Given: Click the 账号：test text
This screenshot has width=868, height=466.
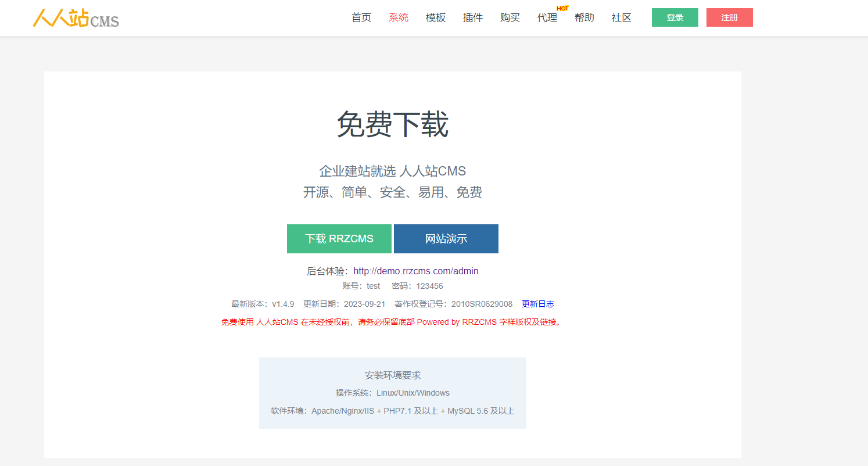Looking at the screenshot, I should pyautogui.click(x=361, y=286).
